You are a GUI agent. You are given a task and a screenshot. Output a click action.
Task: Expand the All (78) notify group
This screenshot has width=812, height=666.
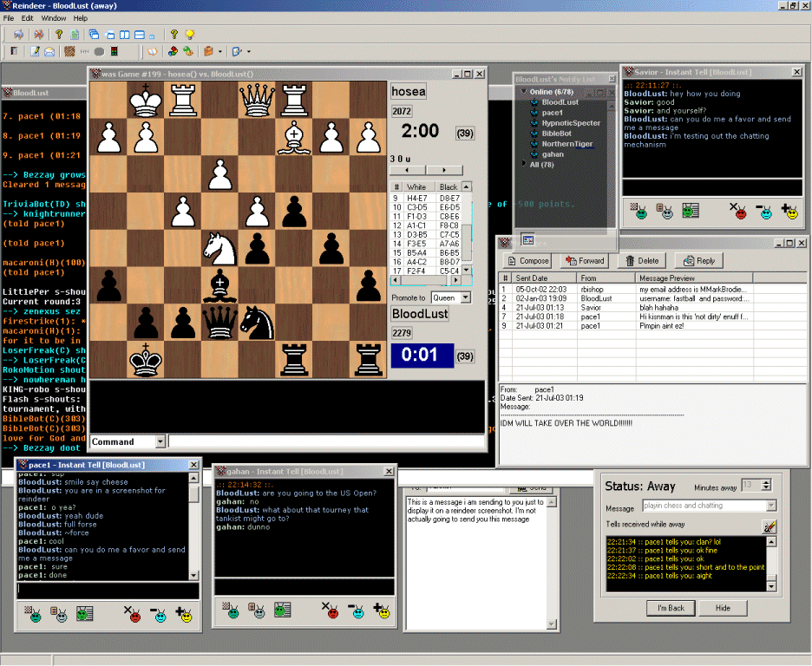522,164
